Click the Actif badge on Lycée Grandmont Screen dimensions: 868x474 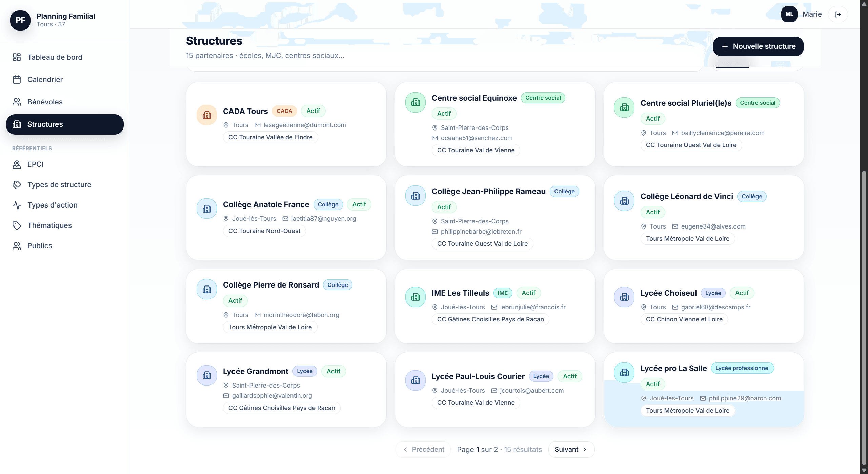click(334, 371)
